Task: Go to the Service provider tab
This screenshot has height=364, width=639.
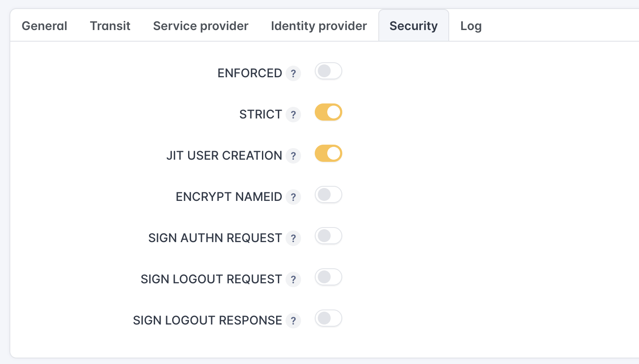Action: [x=201, y=26]
